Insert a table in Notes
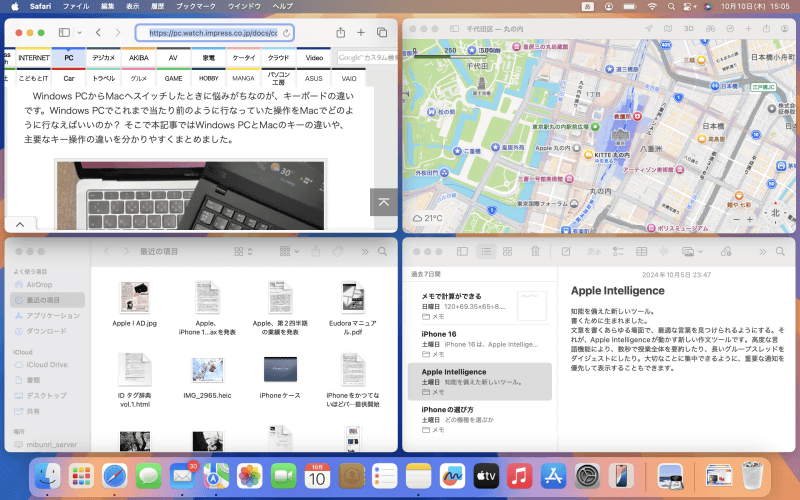The width and height of the screenshot is (800, 500). click(x=641, y=252)
